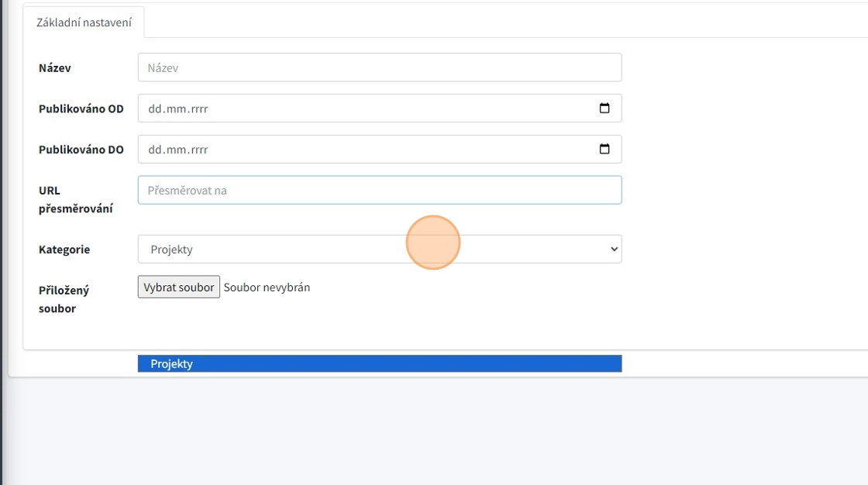
Task: Select day segment in Publikováno DO field
Action: pos(155,150)
